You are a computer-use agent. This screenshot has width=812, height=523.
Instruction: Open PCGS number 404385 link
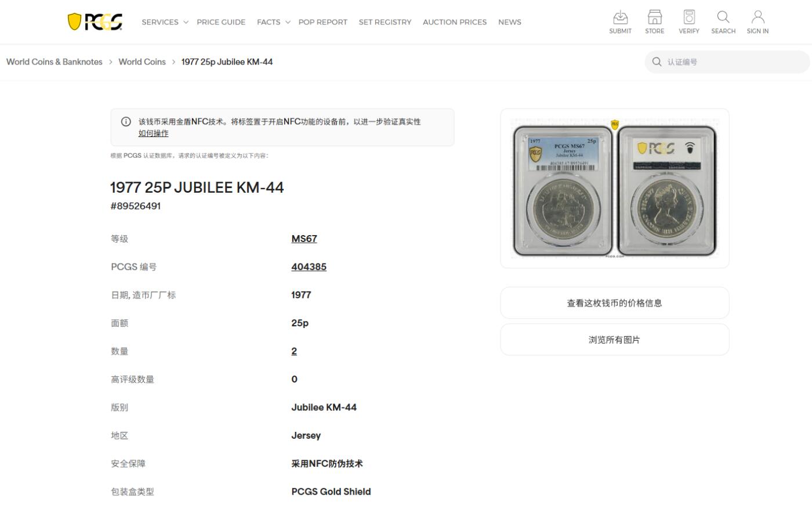(309, 266)
